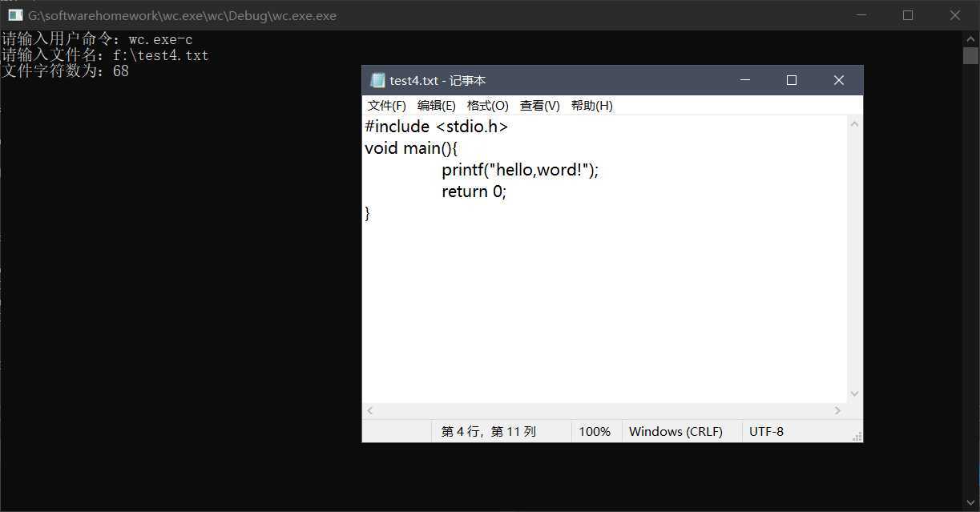The height and width of the screenshot is (512, 980).
Task: Minimize the wc.exe.exe console window
Action: (x=861, y=15)
